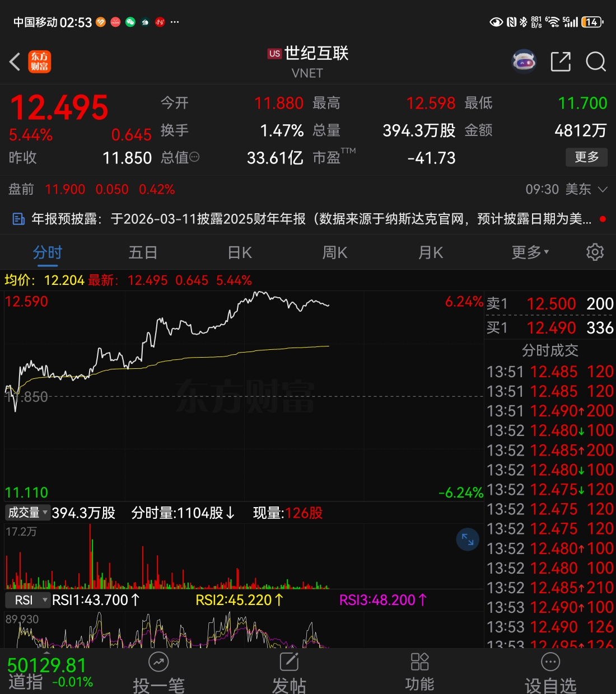Open chart settings gear icon
The height and width of the screenshot is (694, 616).
(595, 252)
